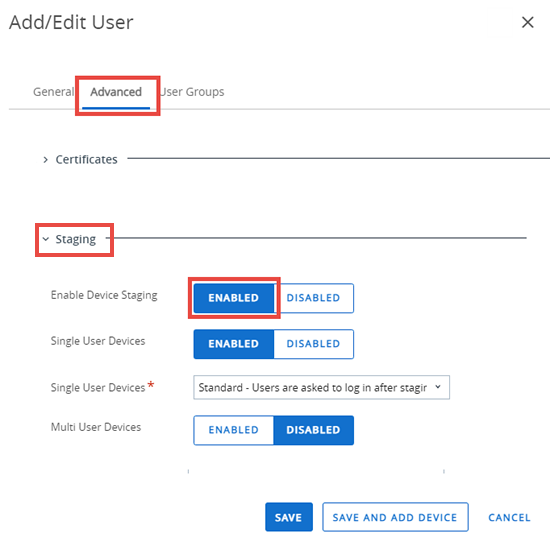550x550 pixels.
Task: Enable Device Staging with ENABLED option
Action: click(x=234, y=298)
